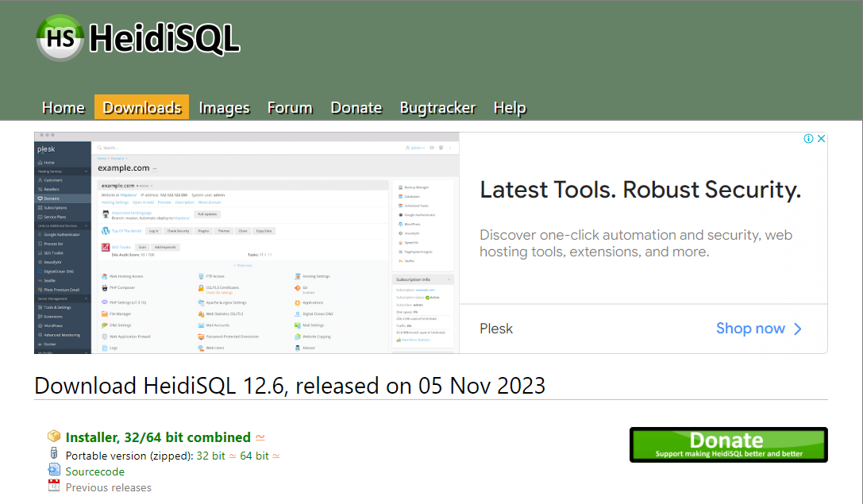
Task: Download the 64 bit portable version
Action: coord(254,456)
